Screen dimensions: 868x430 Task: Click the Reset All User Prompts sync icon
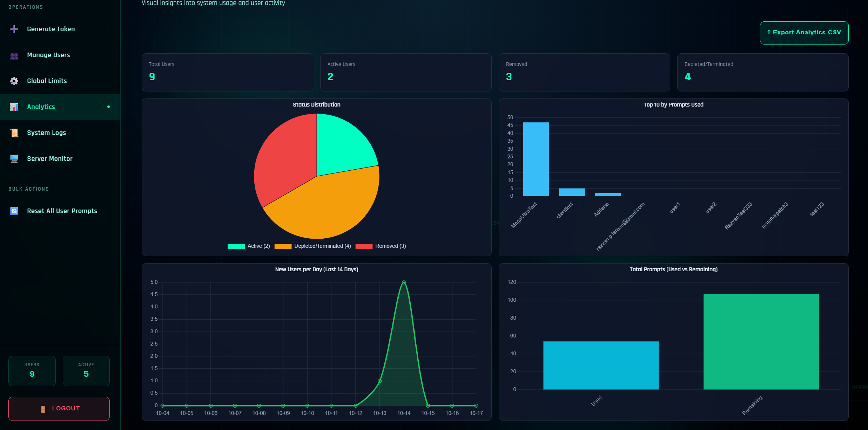pos(14,211)
